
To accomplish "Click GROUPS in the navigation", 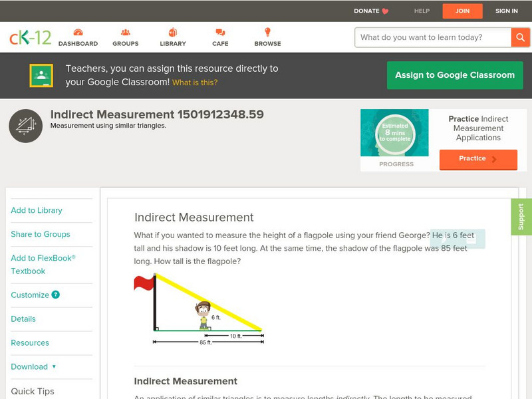I will click(126, 44).
